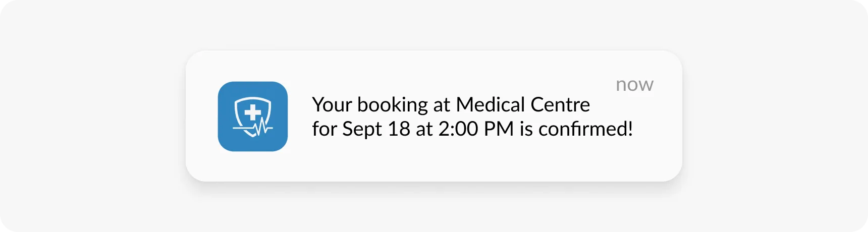Select the "Sept 18" date text
The image size is (868, 232).
(376, 129)
